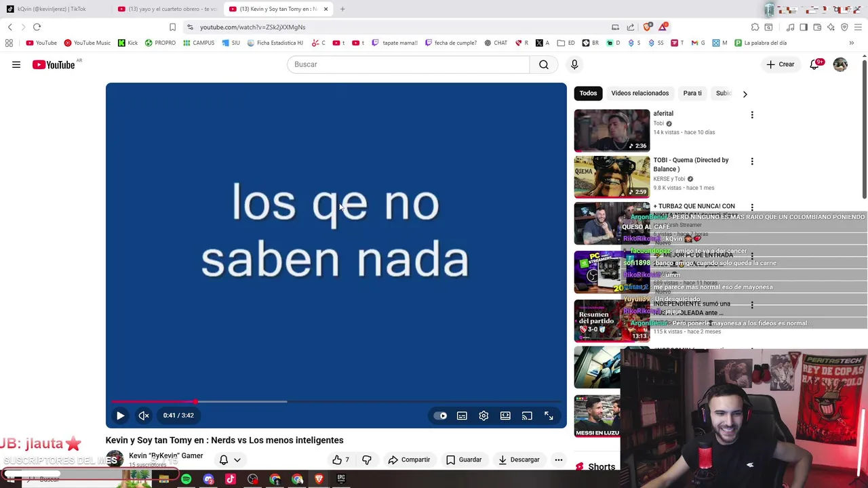868x488 pixels.
Task: Open the notifications bell in the YouTube header
Action: point(815,64)
